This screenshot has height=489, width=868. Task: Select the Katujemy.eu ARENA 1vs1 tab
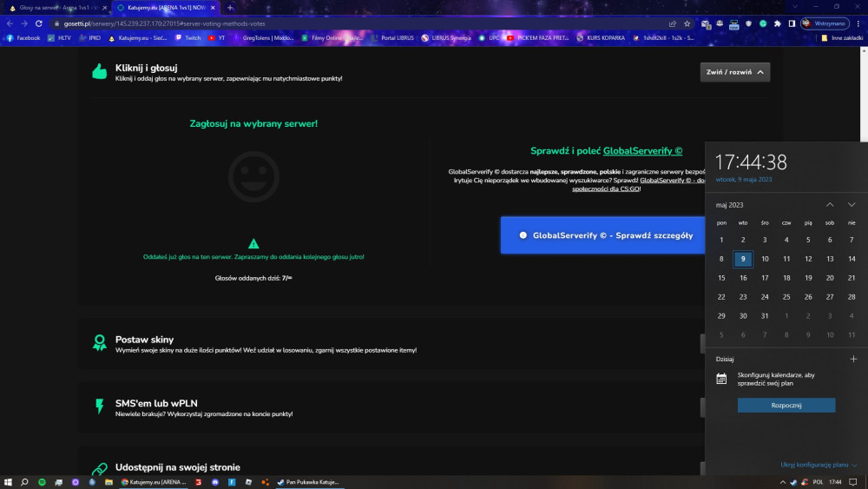[x=166, y=8]
